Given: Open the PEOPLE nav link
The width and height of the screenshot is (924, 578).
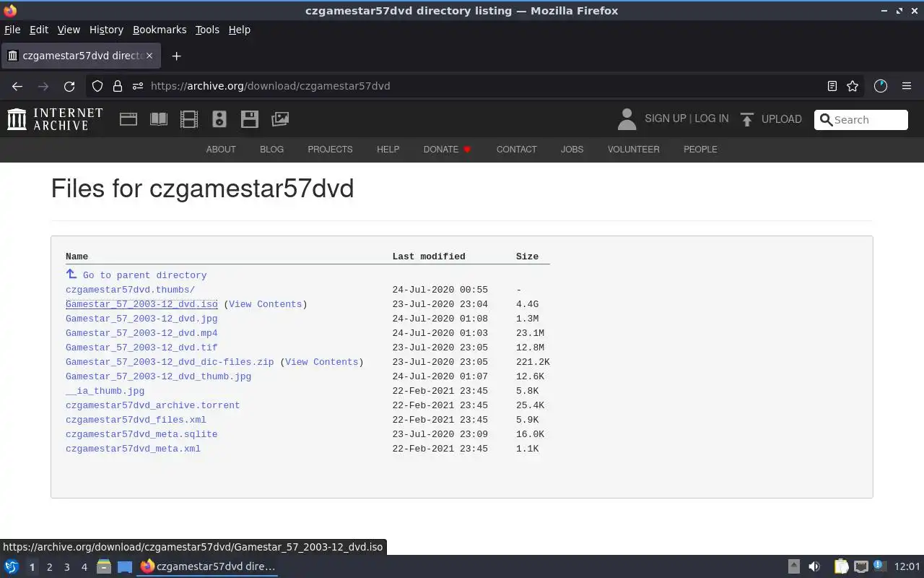Looking at the screenshot, I should pyautogui.click(x=700, y=150).
